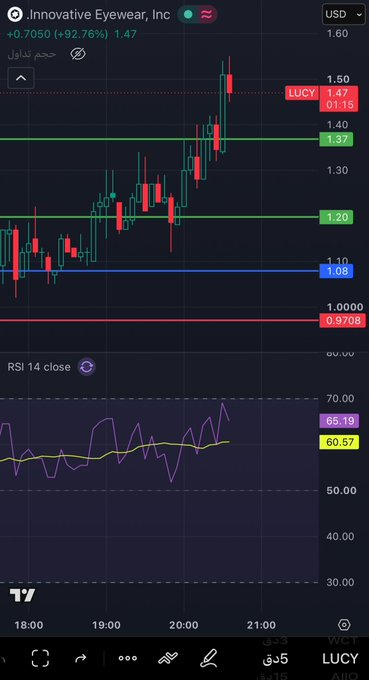Select the green 1.20 horizontal line label
This screenshot has height=680, width=369.
[337, 217]
